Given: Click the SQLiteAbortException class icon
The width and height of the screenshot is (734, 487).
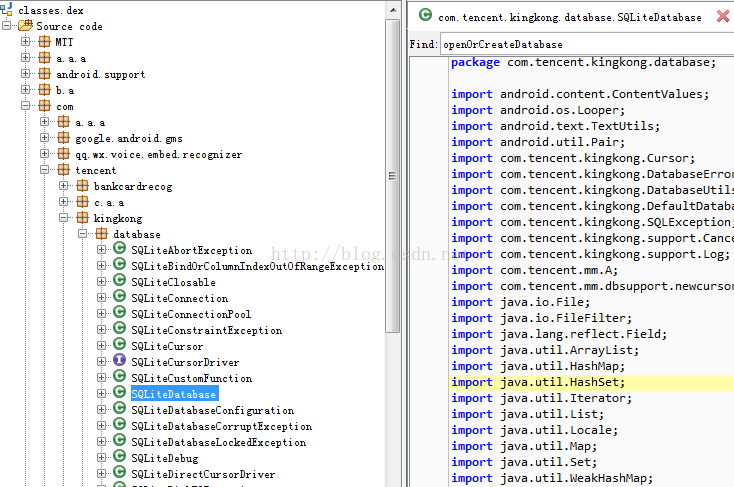Looking at the screenshot, I should click(119, 250).
